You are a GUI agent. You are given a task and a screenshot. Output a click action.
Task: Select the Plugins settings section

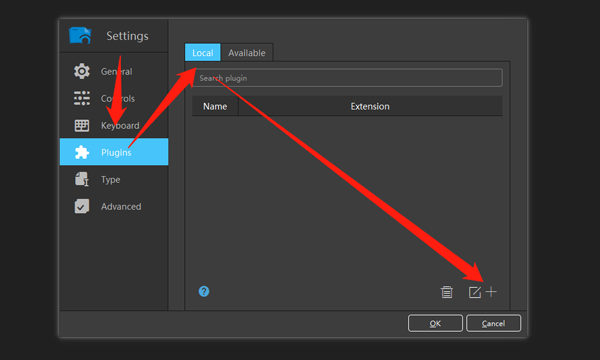114,152
